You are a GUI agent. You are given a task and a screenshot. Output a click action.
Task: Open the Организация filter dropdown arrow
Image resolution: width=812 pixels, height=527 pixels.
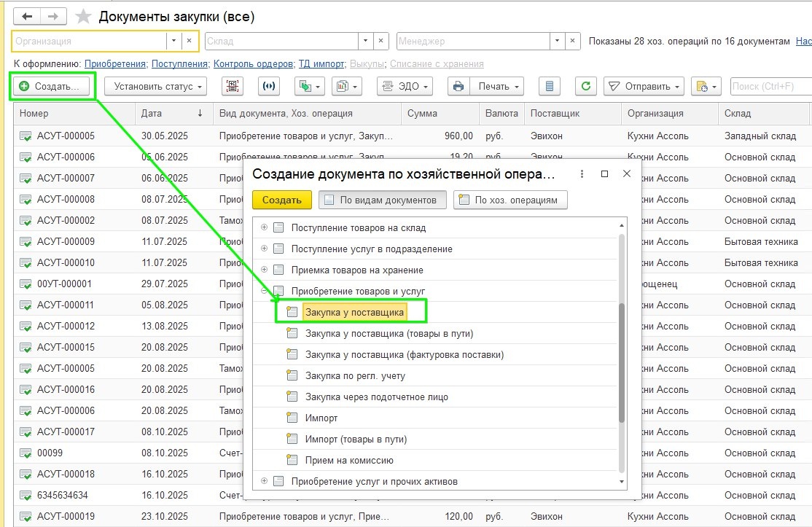pyautogui.click(x=174, y=41)
